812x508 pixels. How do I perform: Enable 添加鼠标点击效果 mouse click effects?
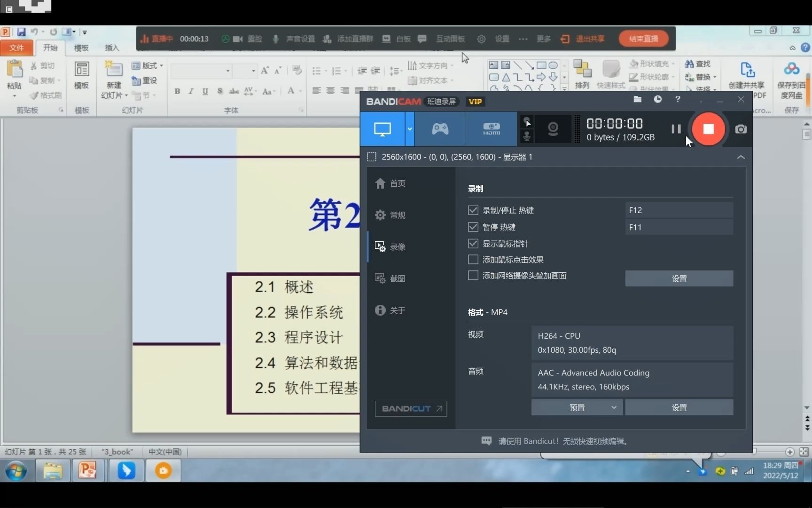pyautogui.click(x=473, y=259)
